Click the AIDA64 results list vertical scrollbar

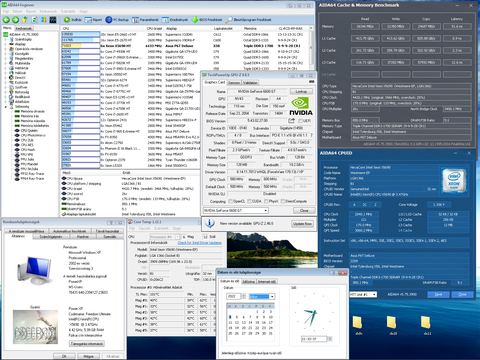point(311,47)
